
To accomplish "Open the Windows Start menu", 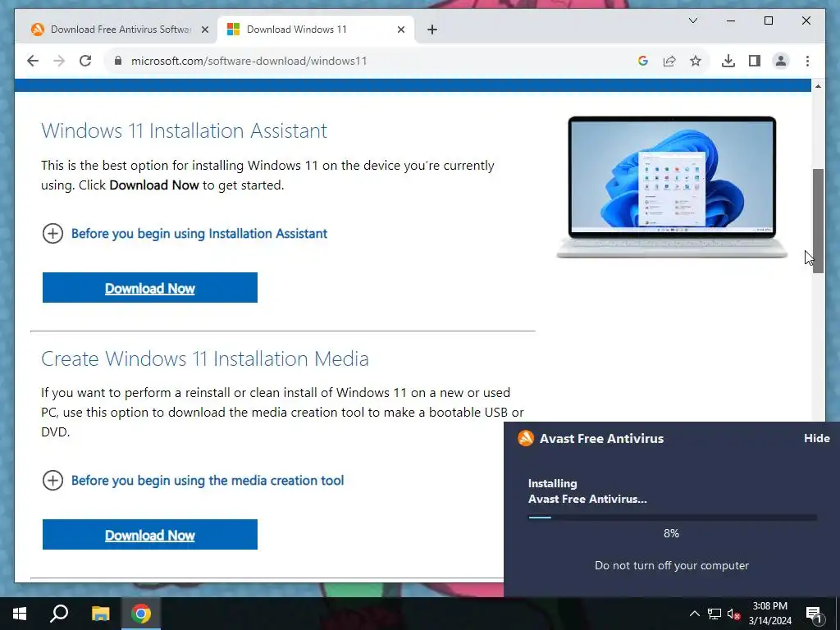I will tap(20, 614).
